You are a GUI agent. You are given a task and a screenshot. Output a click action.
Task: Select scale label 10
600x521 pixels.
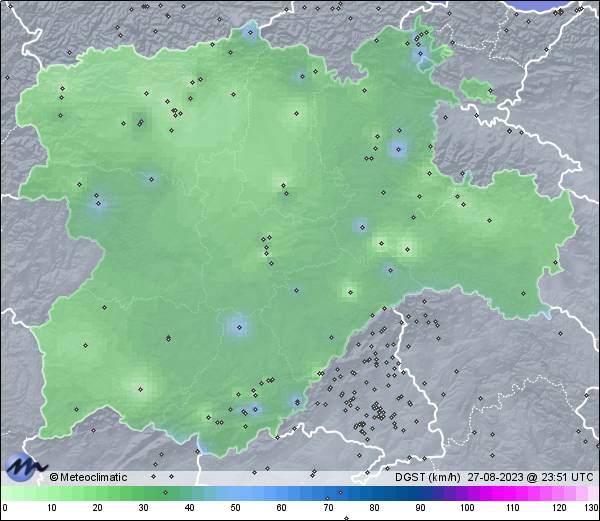[x=52, y=508]
